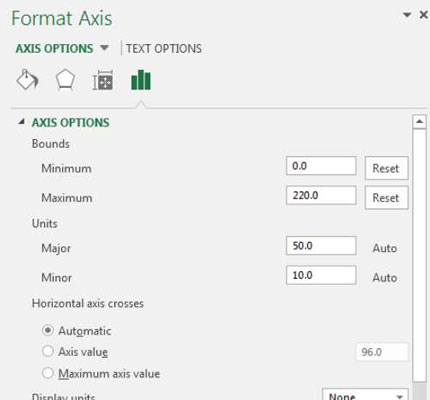Image resolution: width=430 pixels, height=400 pixels.
Task: Select the Axis value radio button
Action: [x=48, y=351]
